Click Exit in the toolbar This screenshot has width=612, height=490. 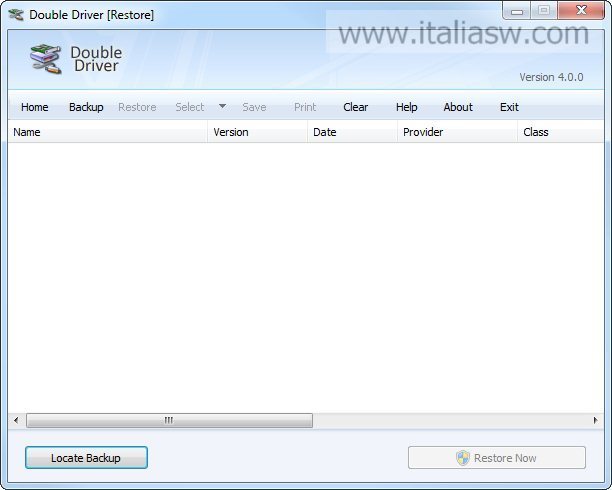coord(509,107)
